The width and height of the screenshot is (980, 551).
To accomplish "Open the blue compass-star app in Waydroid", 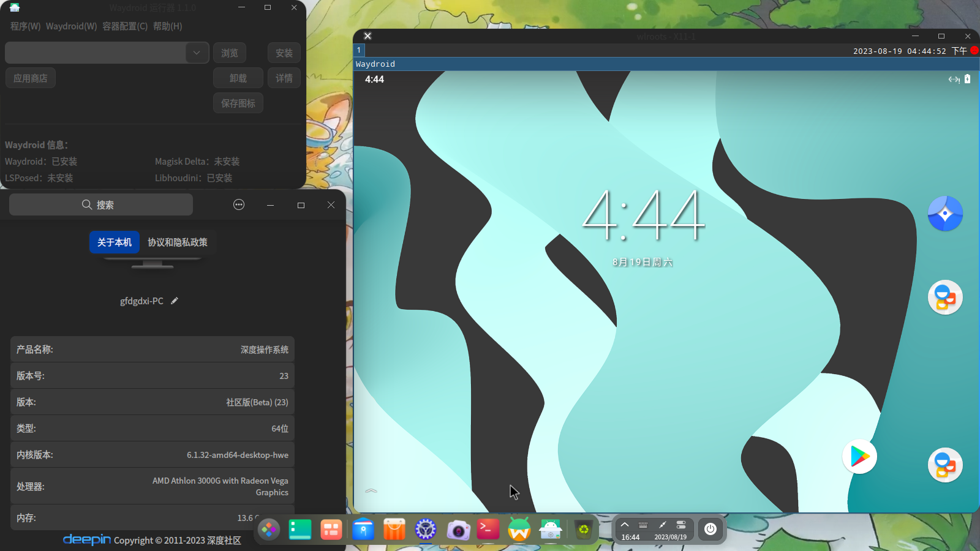I will (x=945, y=214).
